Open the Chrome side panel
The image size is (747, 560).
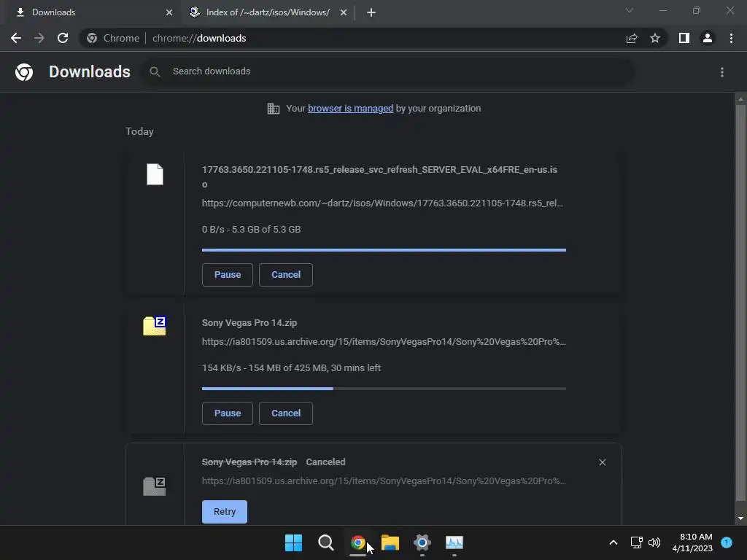pos(684,38)
